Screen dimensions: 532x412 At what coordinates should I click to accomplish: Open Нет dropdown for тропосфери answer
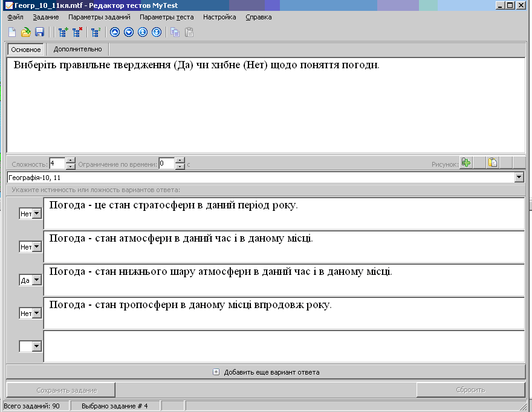click(x=37, y=314)
